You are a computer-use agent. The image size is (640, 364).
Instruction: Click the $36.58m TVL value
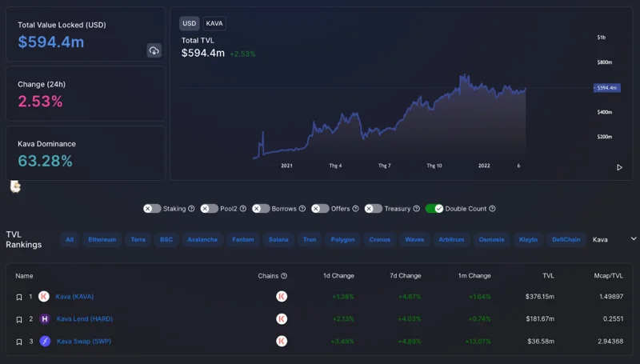[x=541, y=341]
